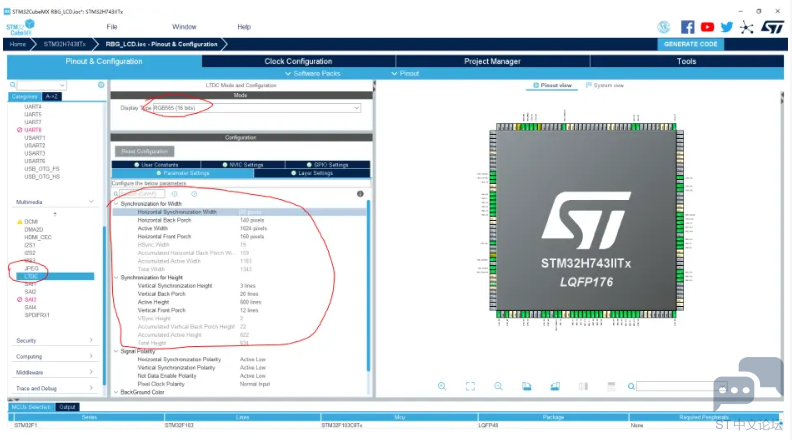The image size is (792, 440).
Task: Click the STM32CubeMX logo
Action: click(20, 27)
